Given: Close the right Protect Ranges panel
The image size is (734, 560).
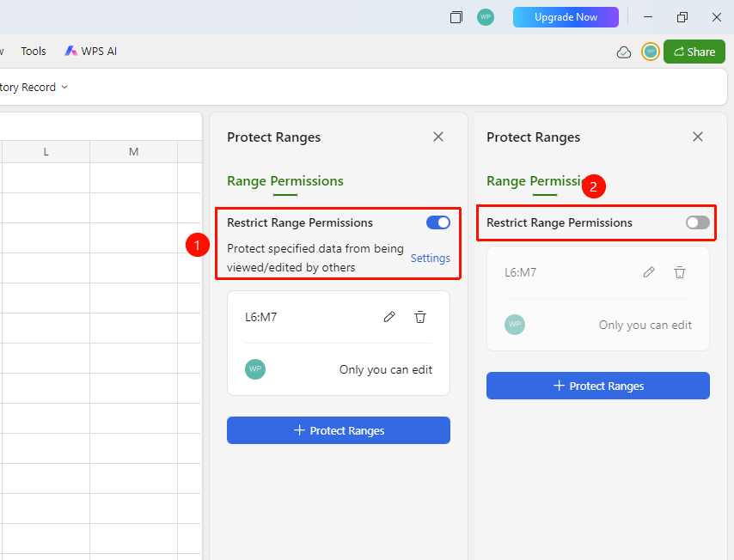Looking at the screenshot, I should tap(698, 137).
